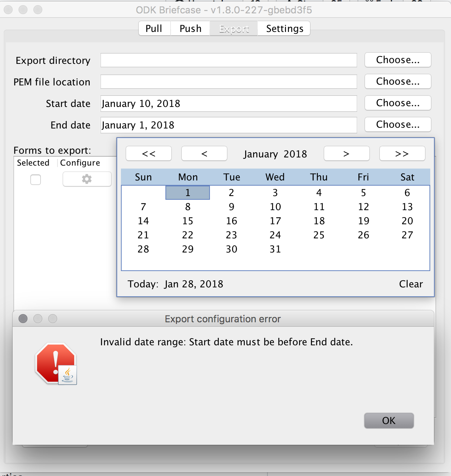Switch to the Pull tab

click(154, 28)
